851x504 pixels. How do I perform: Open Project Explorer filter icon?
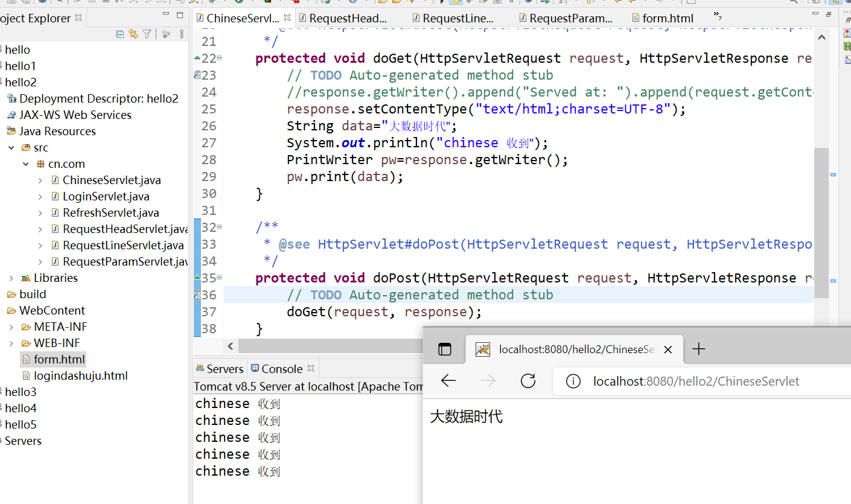click(147, 34)
